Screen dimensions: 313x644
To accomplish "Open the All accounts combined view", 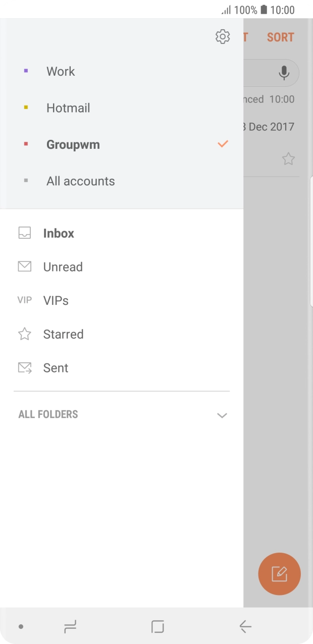I will tap(80, 181).
